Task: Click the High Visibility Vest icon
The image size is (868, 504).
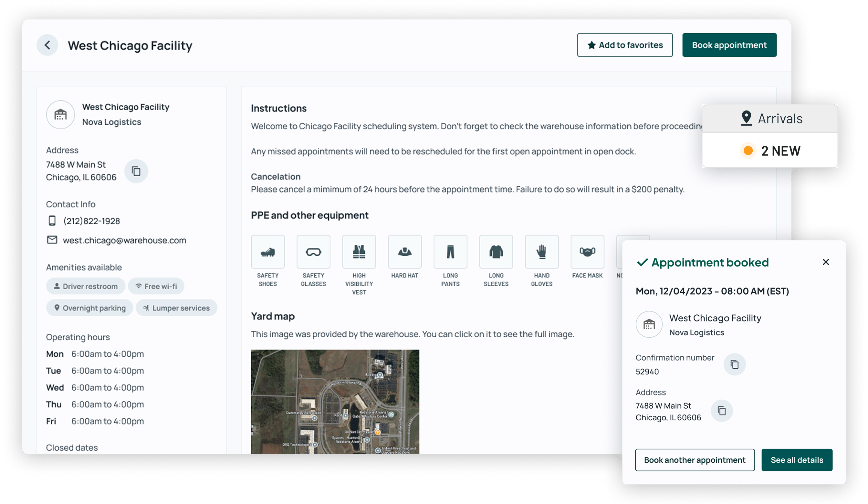Action: [359, 252]
